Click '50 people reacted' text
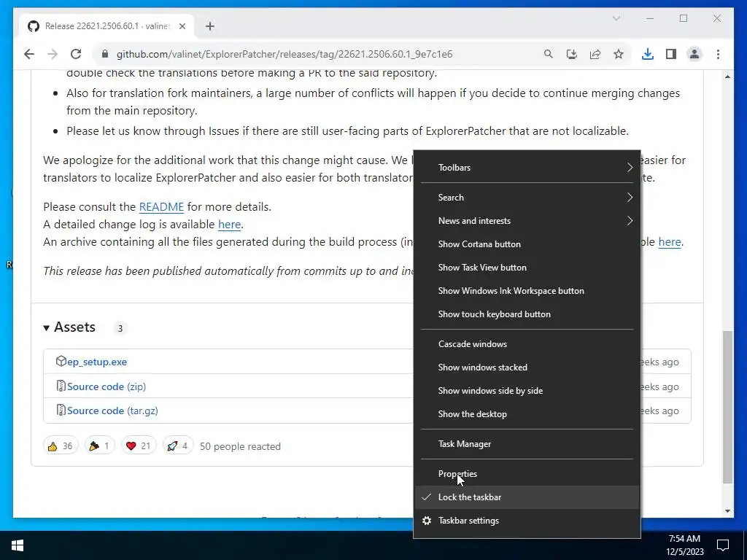The height and width of the screenshot is (560, 747). (x=240, y=447)
